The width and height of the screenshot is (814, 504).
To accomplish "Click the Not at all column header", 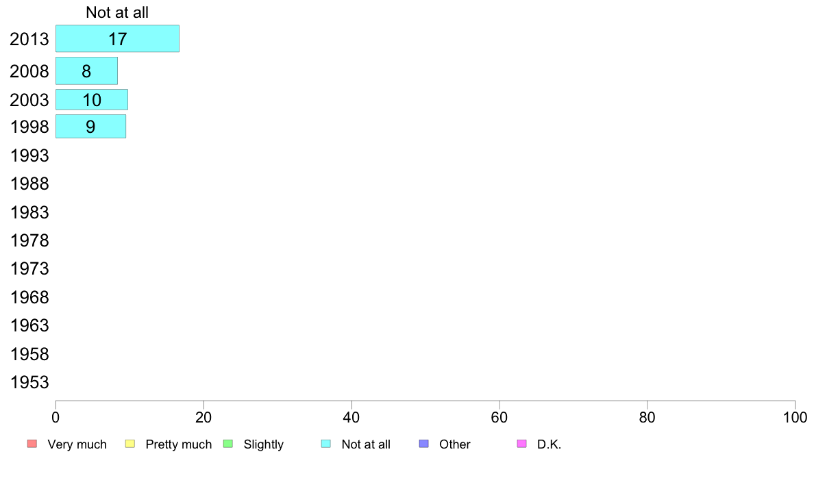I will 117,12.
